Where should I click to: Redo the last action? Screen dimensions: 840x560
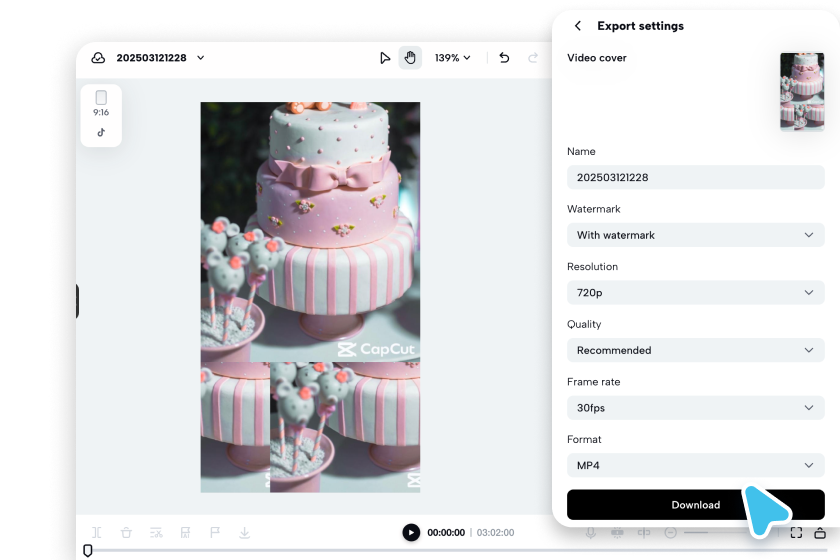pyautogui.click(x=532, y=58)
